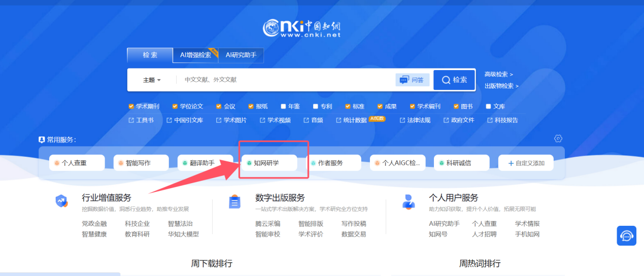Switch to the AI研究助手 tab

(241, 55)
